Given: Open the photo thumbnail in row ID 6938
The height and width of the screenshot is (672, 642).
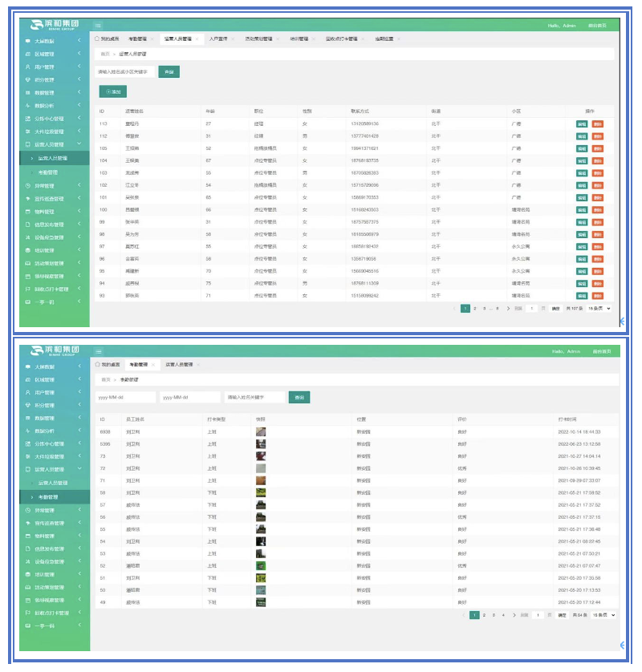Looking at the screenshot, I should (261, 431).
